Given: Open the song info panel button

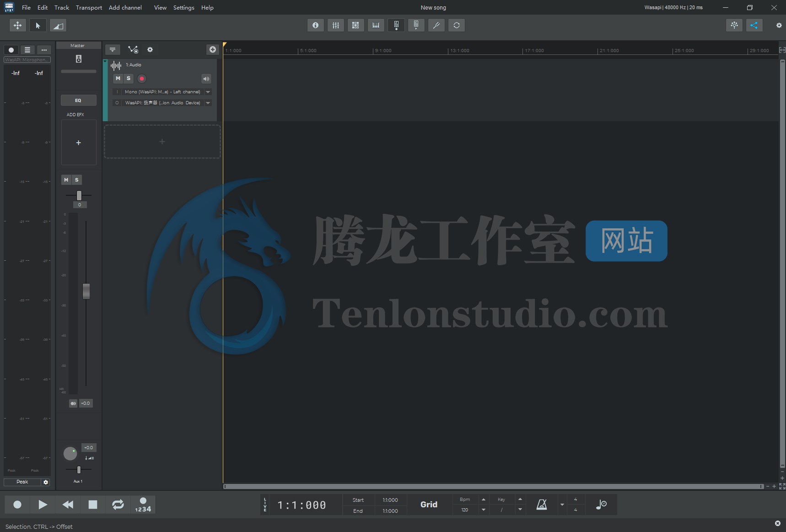Looking at the screenshot, I should coord(315,25).
